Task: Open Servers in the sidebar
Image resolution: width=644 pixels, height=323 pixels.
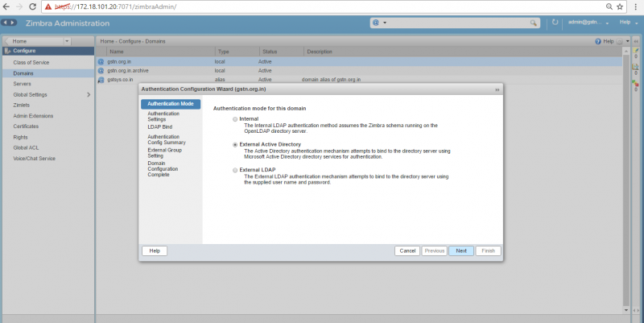Action: [x=23, y=84]
